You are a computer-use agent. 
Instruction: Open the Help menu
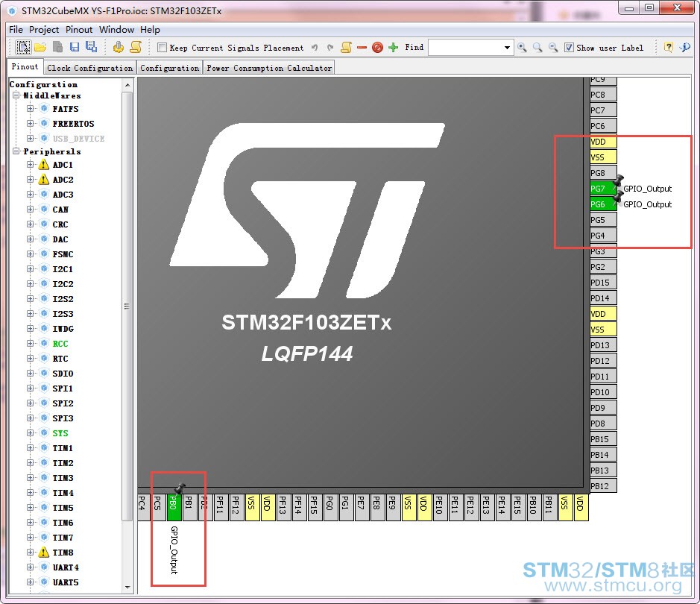click(x=150, y=30)
